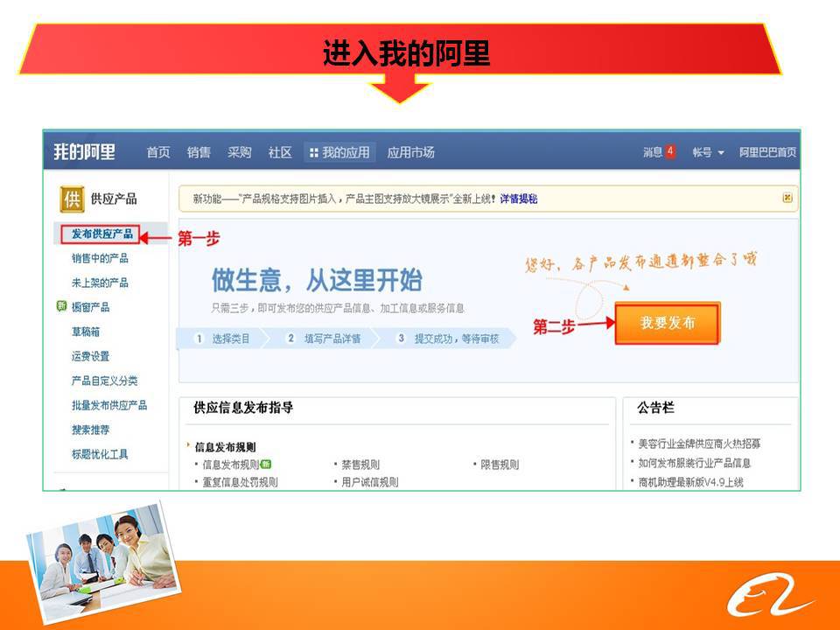The height and width of the screenshot is (630, 840).
Task: Go to 阿里巴巴首页
Action: pyautogui.click(x=767, y=152)
